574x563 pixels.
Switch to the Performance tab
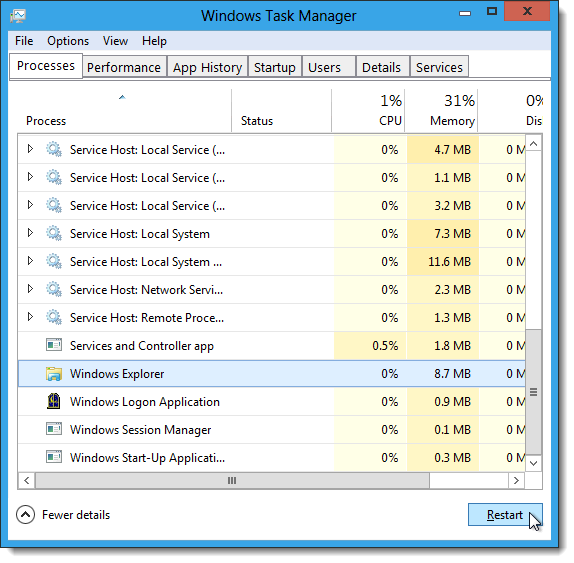pos(124,67)
